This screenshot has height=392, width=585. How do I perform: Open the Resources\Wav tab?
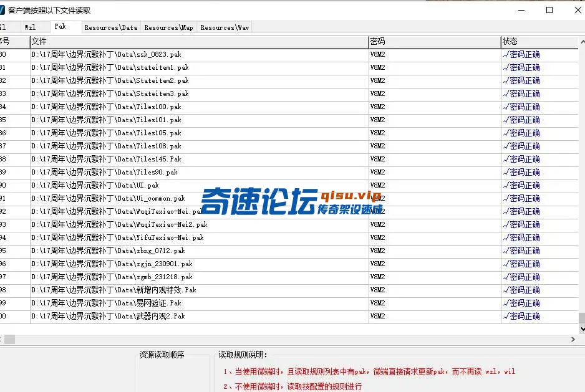click(x=225, y=27)
